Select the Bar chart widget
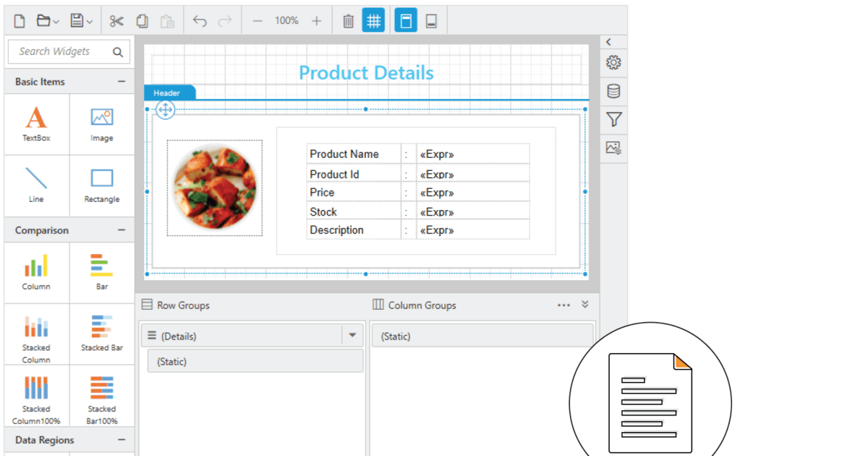 click(102, 272)
